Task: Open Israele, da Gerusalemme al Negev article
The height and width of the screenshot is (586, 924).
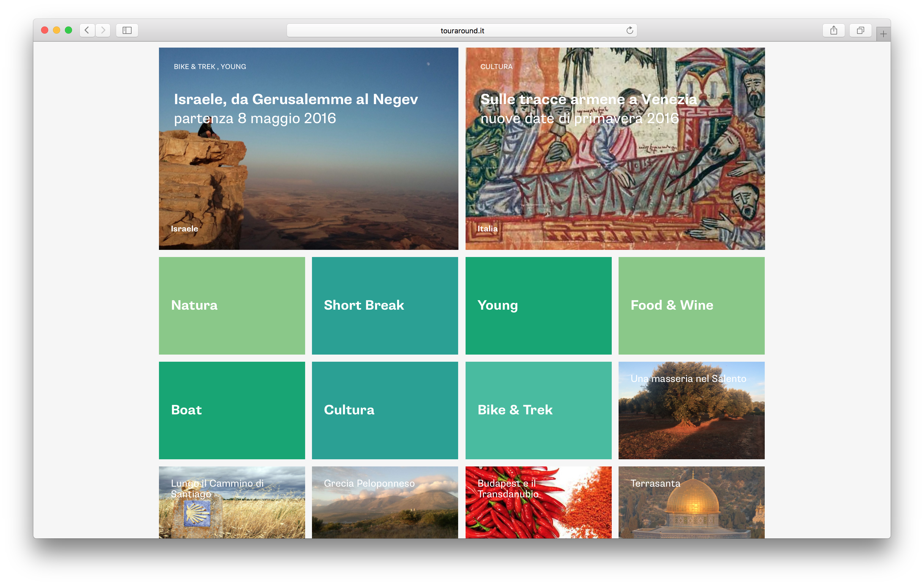Action: [x=308, y=148]
